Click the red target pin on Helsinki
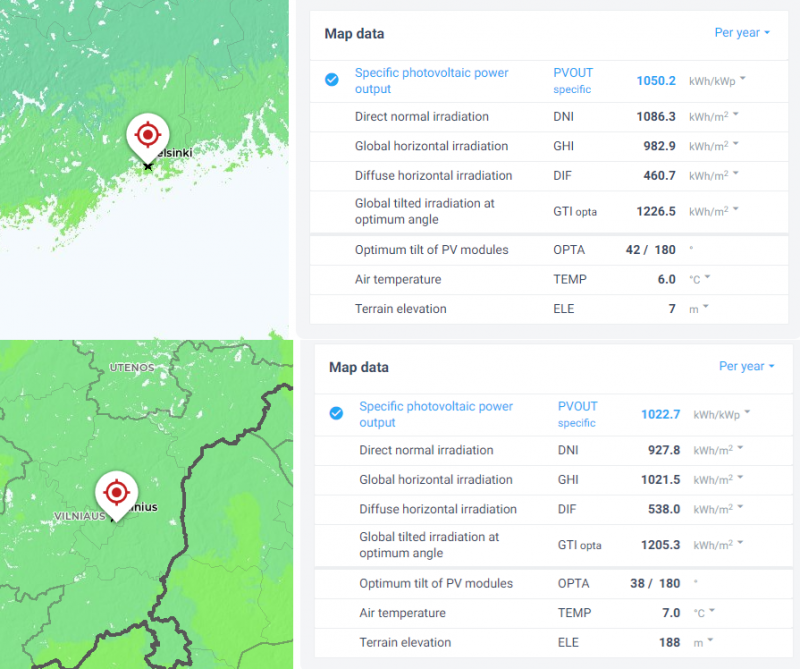This screenshot has width=800, height=669. pos(148,133)
